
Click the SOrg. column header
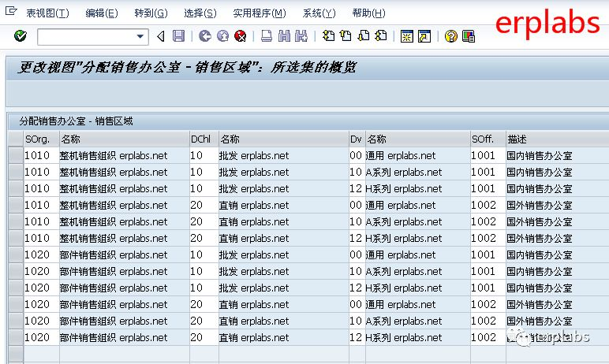pyautogui.click(x=41, y=139)
